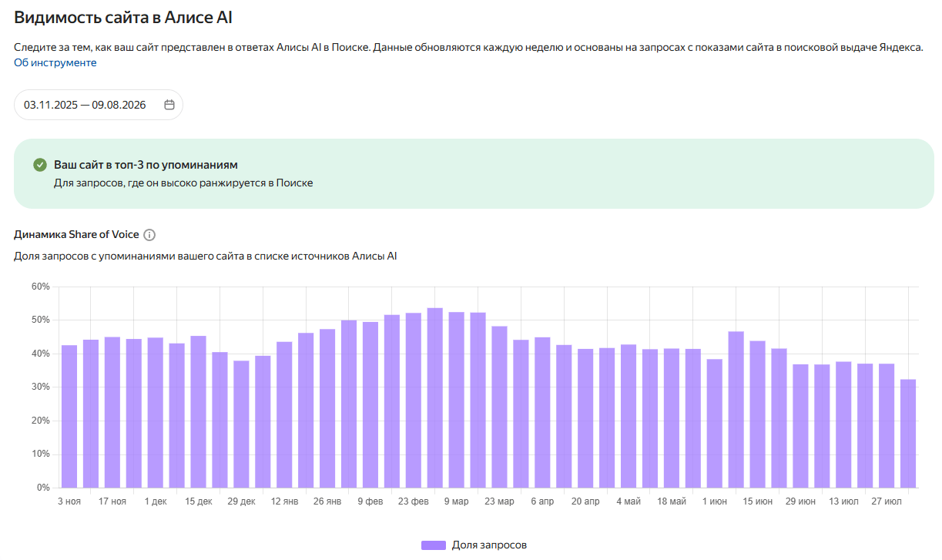The width and height of the screenshot is (942, 560).
Task: Click the '17 ноя' x-axis label
Action: [x=112, y=501]
